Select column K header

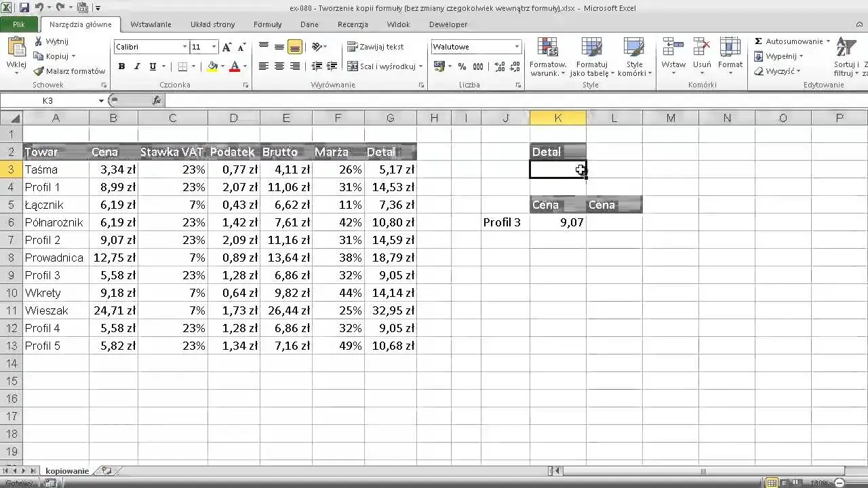pos(557,118)
